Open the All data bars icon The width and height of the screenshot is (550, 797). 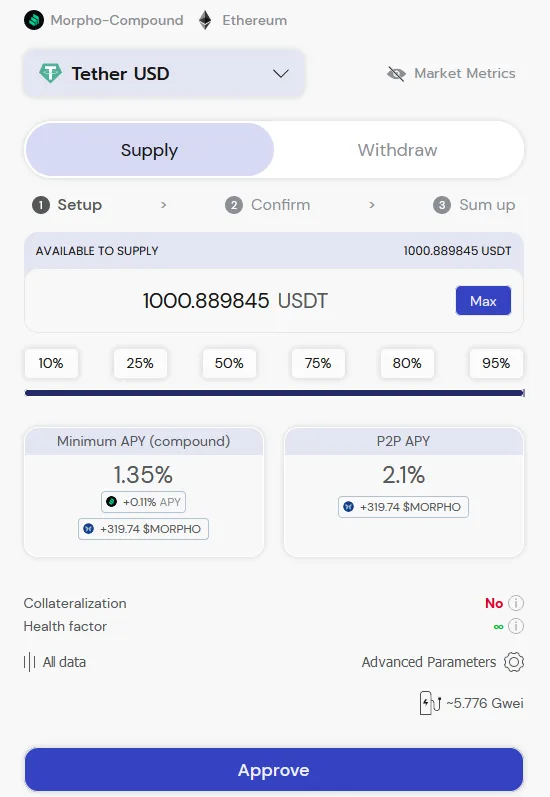pos(29,662)
